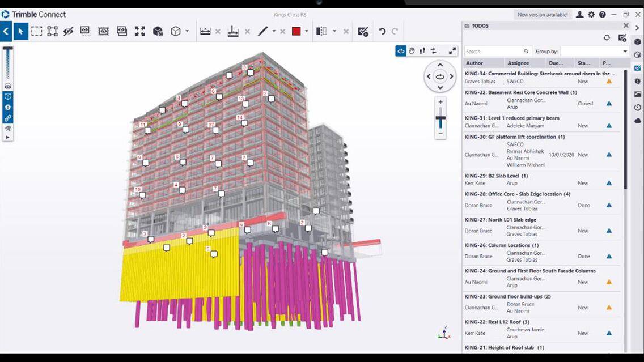Toggle the eye visibility icon in left strip
Viewport: 644px width, 362px height.
(8, 86)
